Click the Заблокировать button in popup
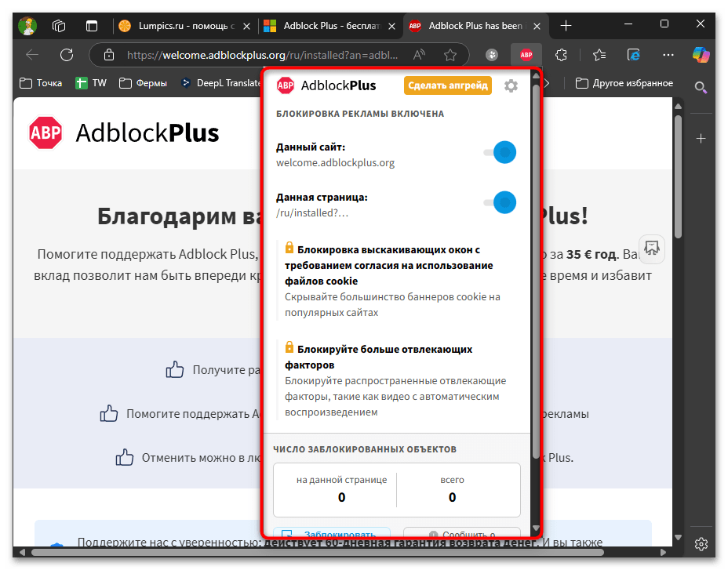 (x=332, y=532)
